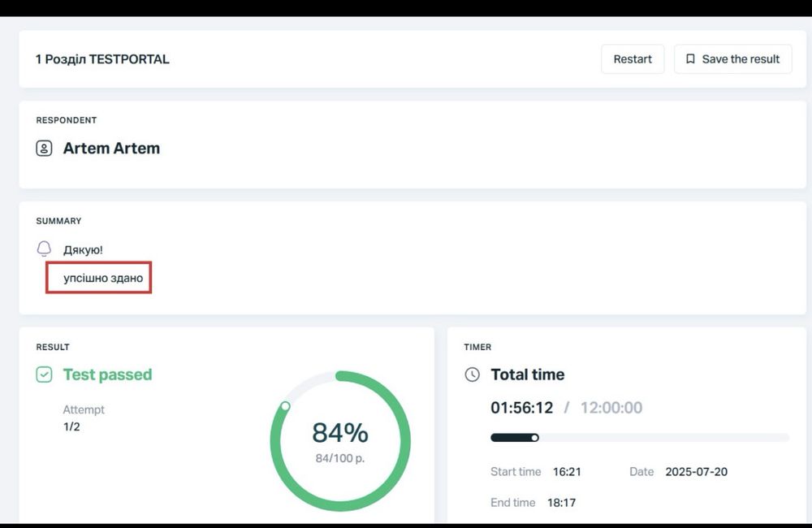Click the time limit '12:00:00'
The image size is (812, 528).
[x=611, y=408]
